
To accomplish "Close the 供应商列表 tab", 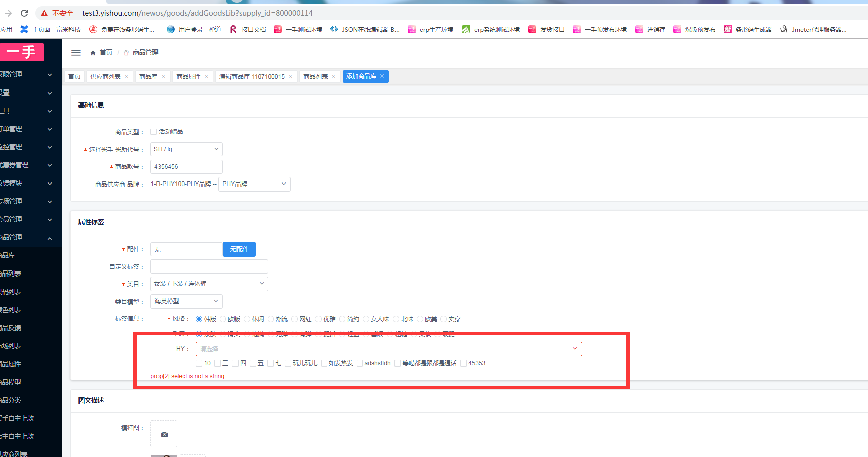I will pos(126,77).
